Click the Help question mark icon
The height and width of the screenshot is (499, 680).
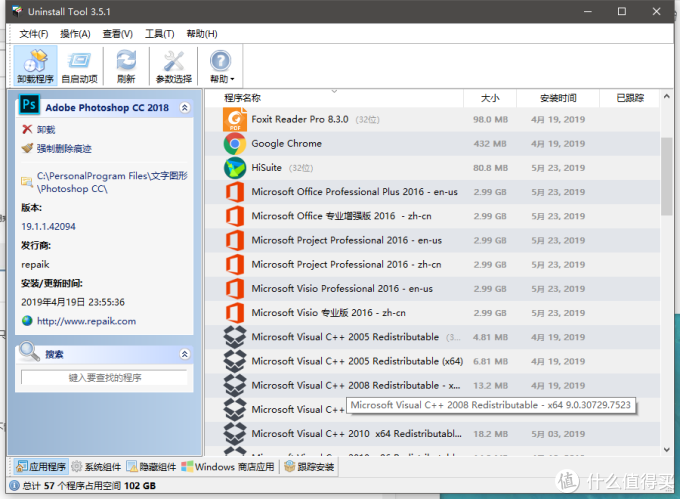click(220, 62)
